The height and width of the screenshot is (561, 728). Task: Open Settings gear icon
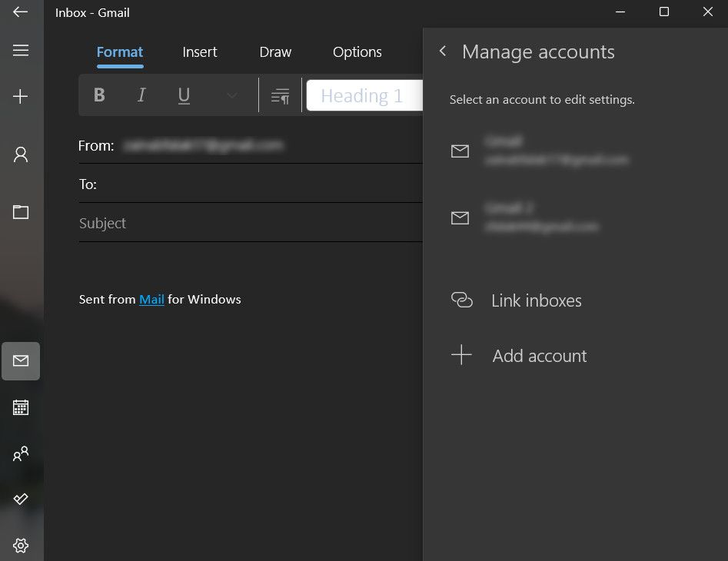pyautogui.click(x=21, y=546)
